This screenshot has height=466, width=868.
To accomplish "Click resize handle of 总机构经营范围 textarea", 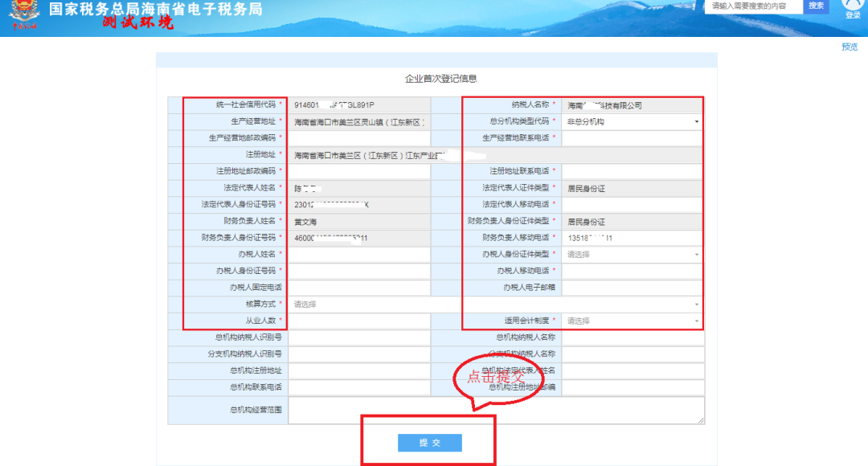I will tap(701, 421).
